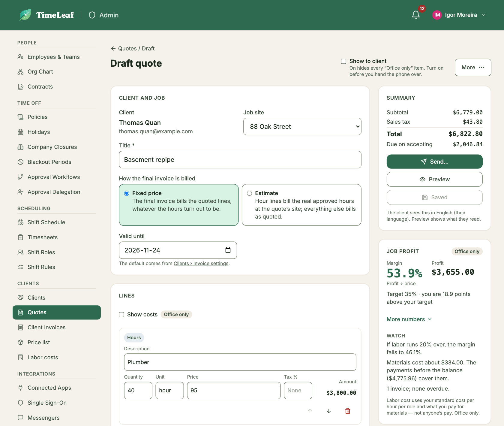The width and height of the screenshot is (504, 426).
Task: Click the Title field with Basement repipe
Action: tap(240, 160)
